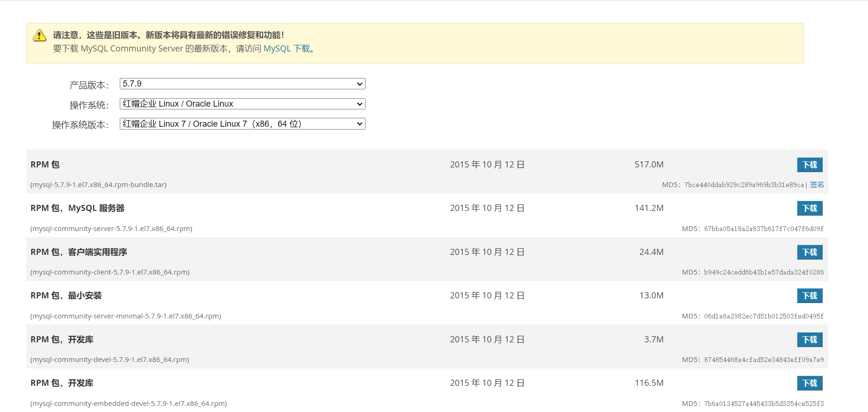The width and height of the screenshot is (868, 412).
Task: Select filename mysql-community-client-5.7.9-1.el7.x86_64.rpm
Action: click(110, 272)
